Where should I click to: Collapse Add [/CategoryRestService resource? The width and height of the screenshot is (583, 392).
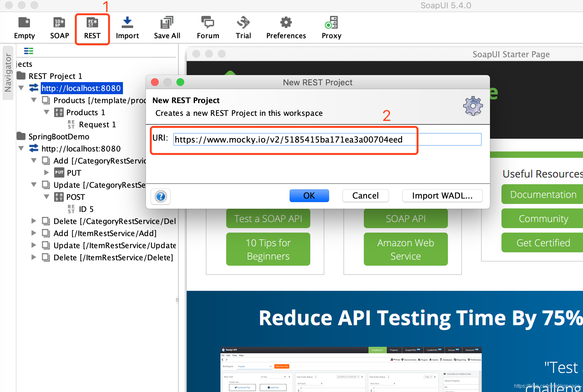[34, 160]
